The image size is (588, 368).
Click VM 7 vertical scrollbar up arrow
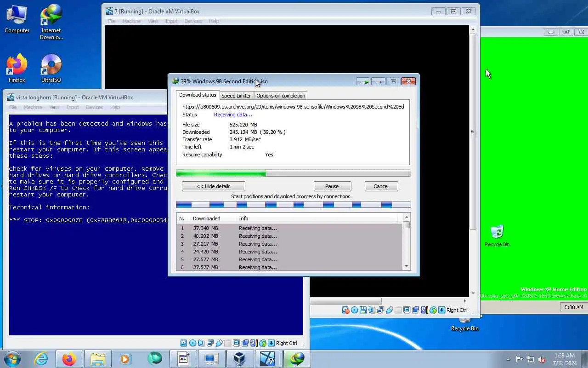tap(473, 29)
